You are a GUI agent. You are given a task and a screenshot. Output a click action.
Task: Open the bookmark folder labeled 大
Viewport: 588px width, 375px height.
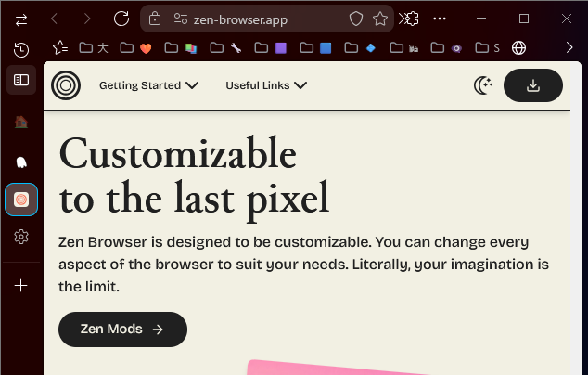point(94,48)
